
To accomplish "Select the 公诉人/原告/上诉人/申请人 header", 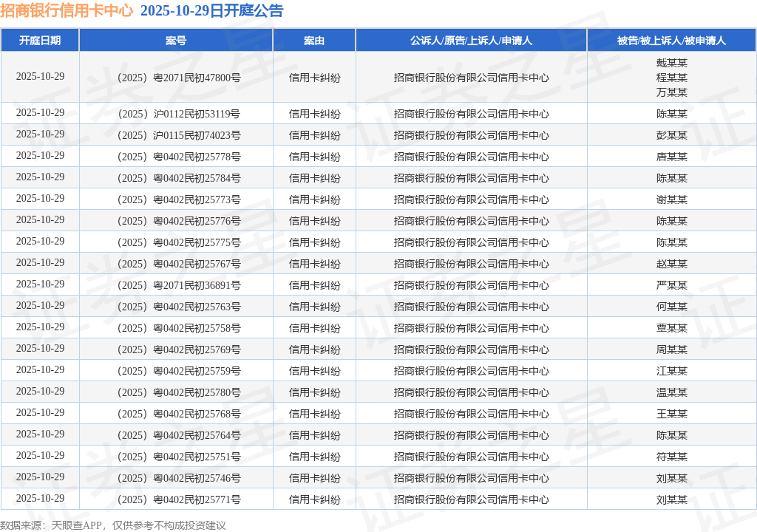I will click(471, 41).
